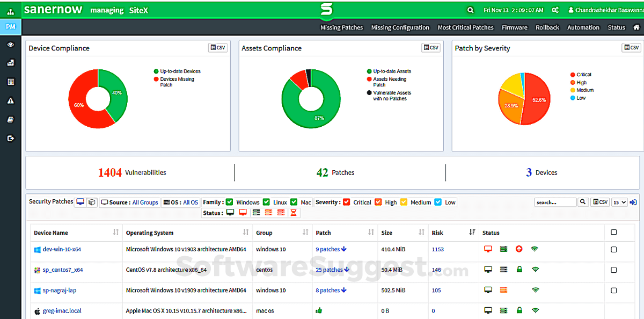Sort the table by Risk column
The height and width of the screenshot is (319, 644).
(x=471, y=233)
